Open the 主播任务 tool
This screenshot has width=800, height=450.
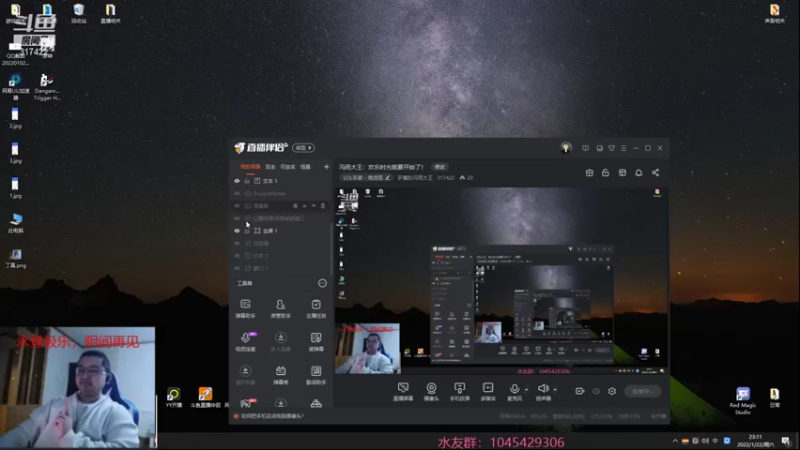[316, 309]
